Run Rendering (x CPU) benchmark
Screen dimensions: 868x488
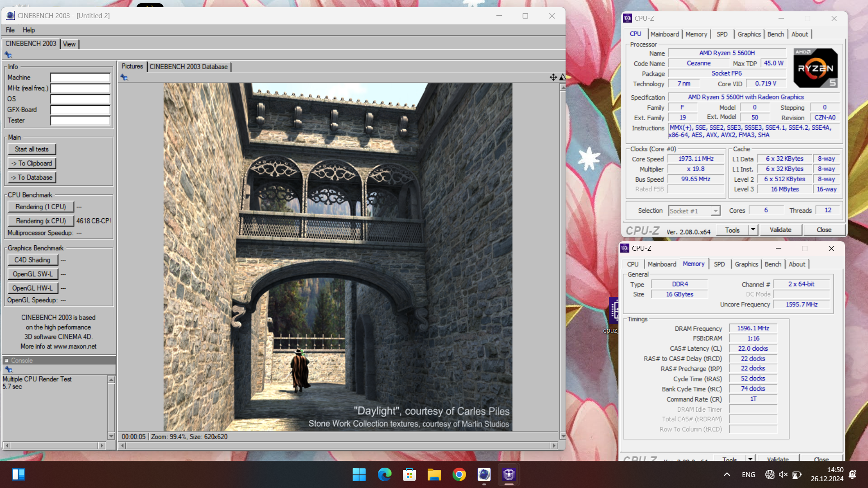click(41, 221)
